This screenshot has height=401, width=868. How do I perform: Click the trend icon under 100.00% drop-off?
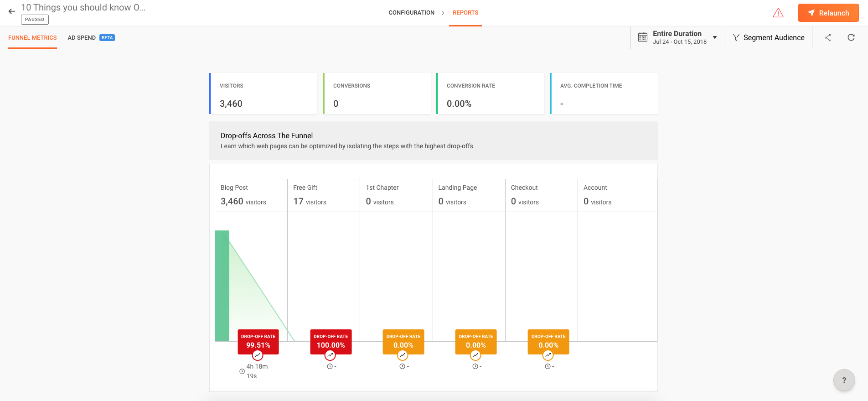click(330, 355)
